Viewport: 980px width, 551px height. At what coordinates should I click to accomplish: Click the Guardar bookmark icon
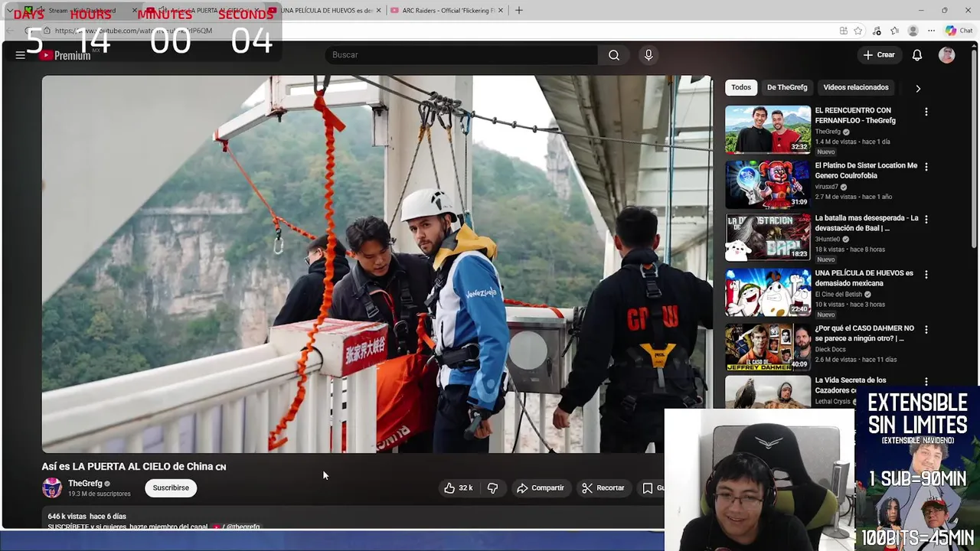(648, 487)
